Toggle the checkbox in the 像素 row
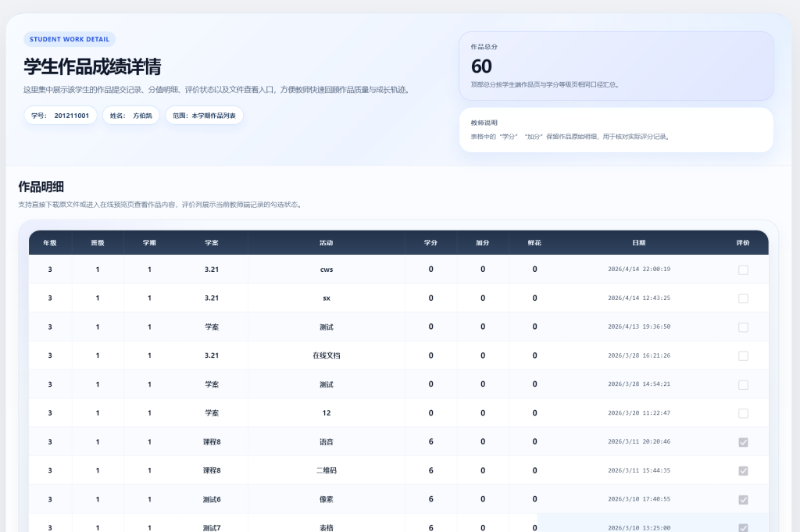This screenshot has height=532, width=800. (743, 499)
